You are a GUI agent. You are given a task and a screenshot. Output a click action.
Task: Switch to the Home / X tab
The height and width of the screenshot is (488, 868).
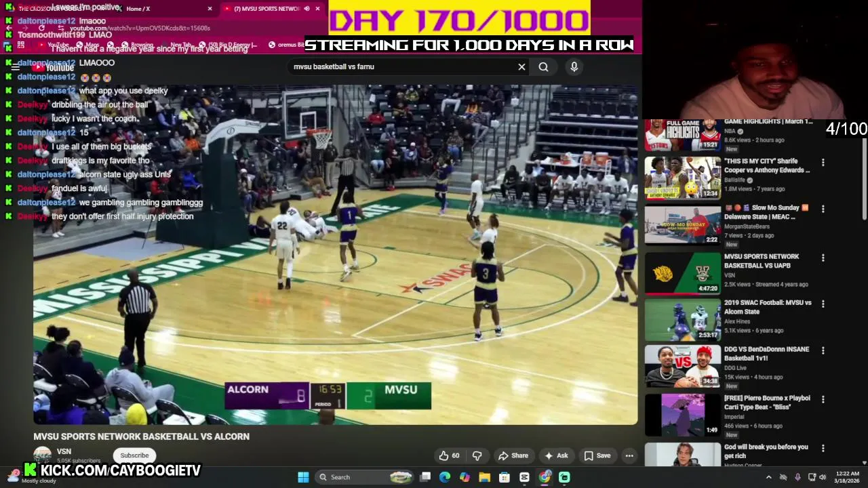click(166, 9)
